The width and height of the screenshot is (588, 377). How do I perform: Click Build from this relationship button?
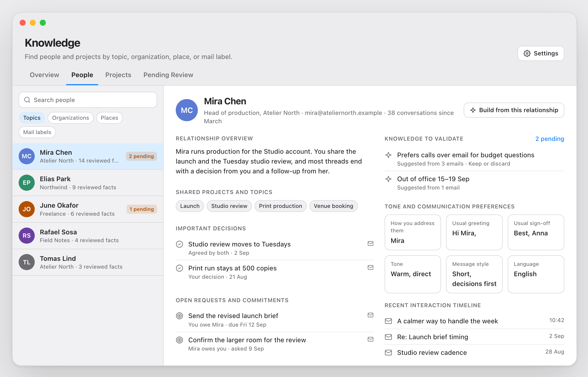click(x=514, y=110)
